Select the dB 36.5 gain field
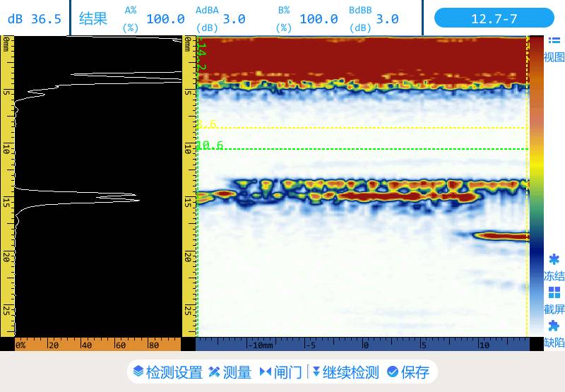 35,19
